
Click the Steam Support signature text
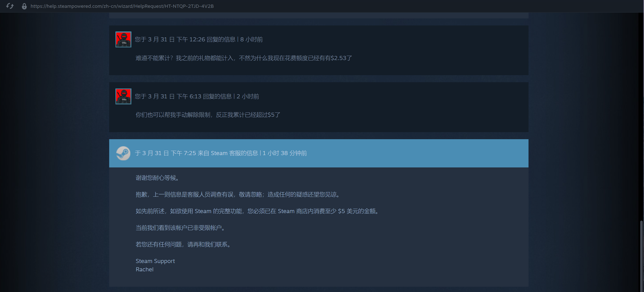point(155,261)
